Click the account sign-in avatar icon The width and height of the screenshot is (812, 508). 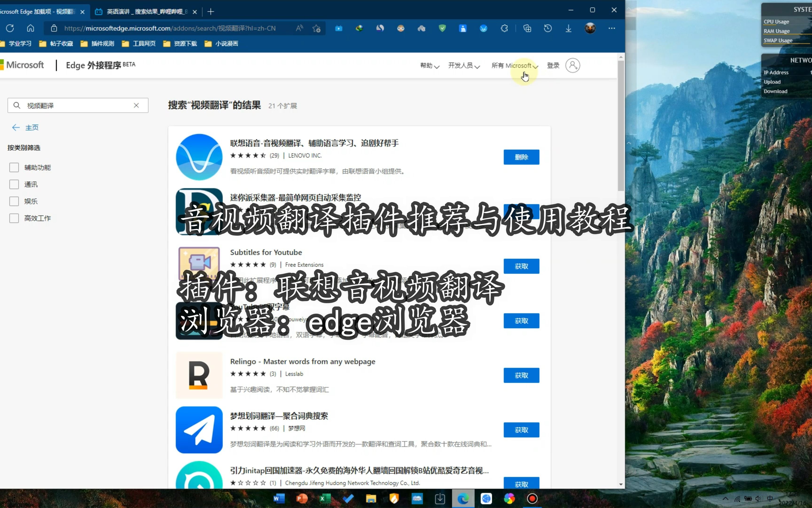[x=573, y=65]
